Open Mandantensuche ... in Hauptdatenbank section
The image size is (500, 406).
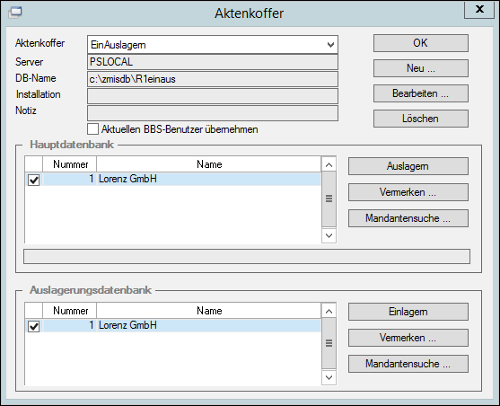click(x=408, y=218)
